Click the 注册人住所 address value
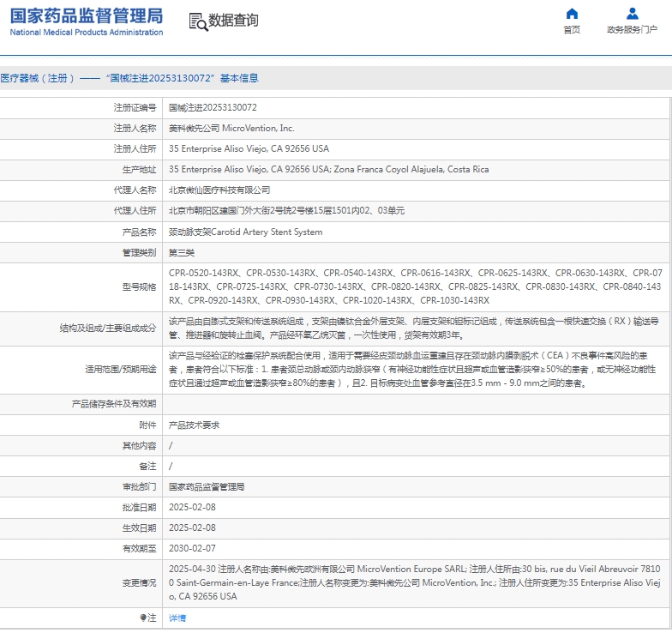Viewport: 672px width, 633px height. tap(249, 149)
